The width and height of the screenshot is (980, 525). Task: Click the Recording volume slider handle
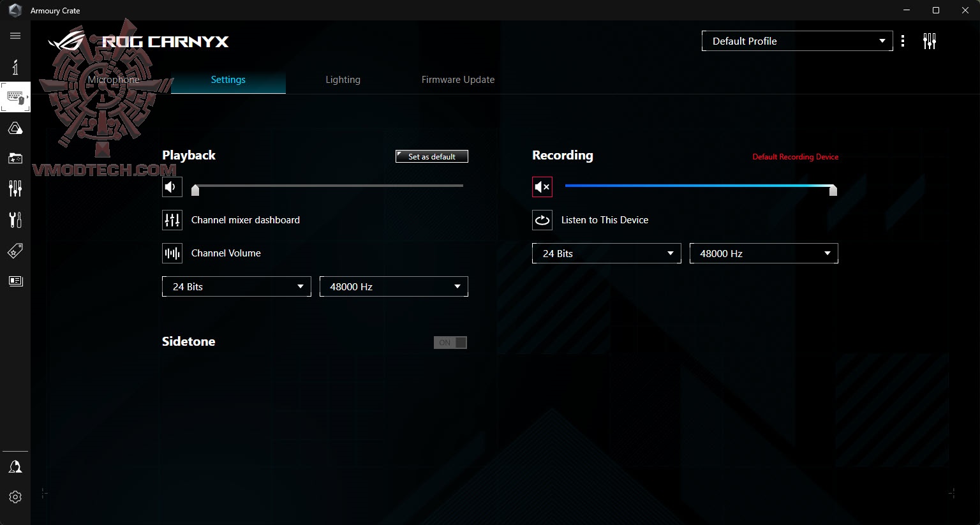(833, 189)
